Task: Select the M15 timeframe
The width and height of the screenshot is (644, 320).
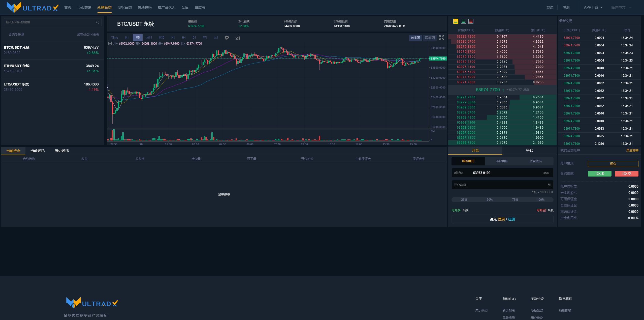Action: [x=149, y=38]
